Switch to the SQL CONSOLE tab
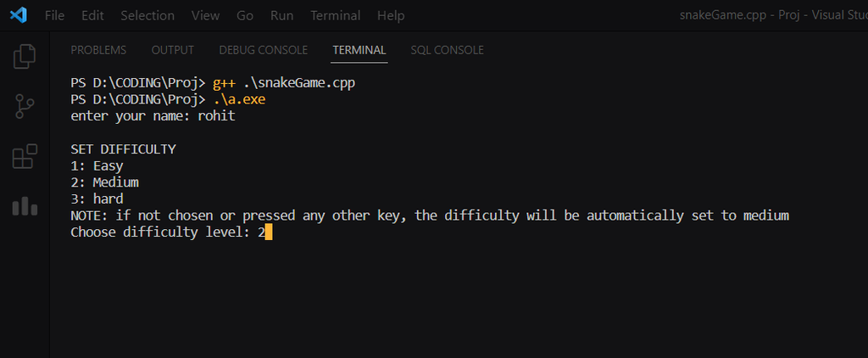 pyautogui.click(x=447, y=50)
